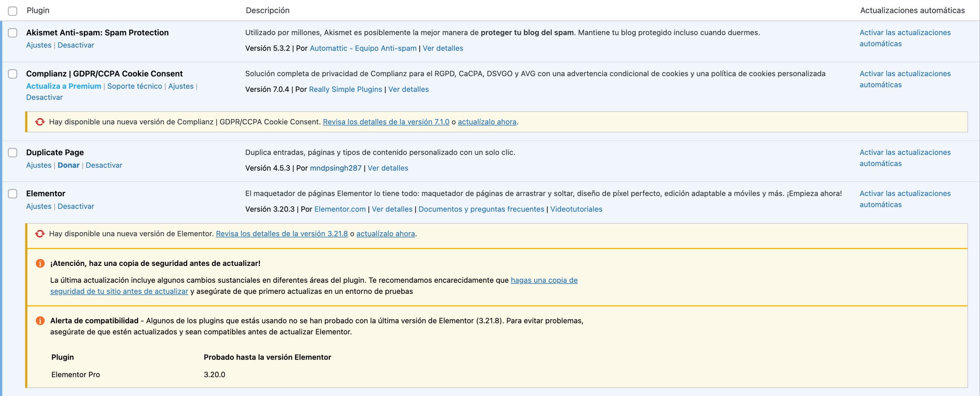Desactivar the Complianz plugin

pos(44,97)
